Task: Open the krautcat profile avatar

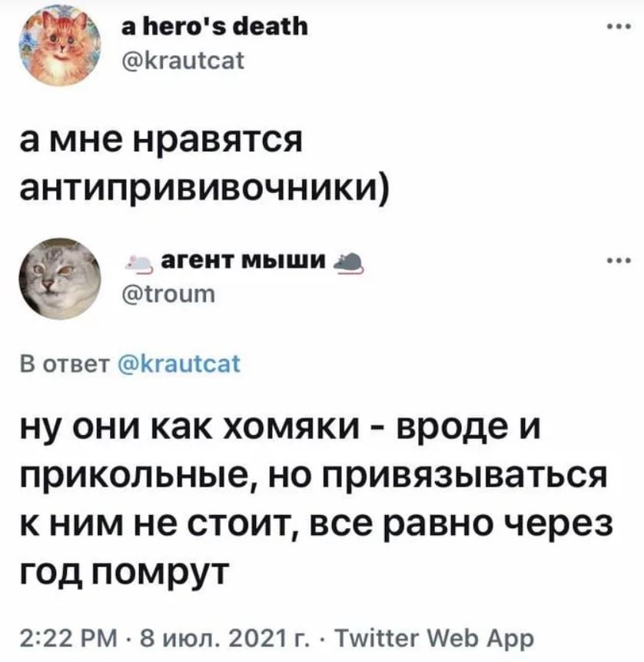Action: (x=59, y=45)
